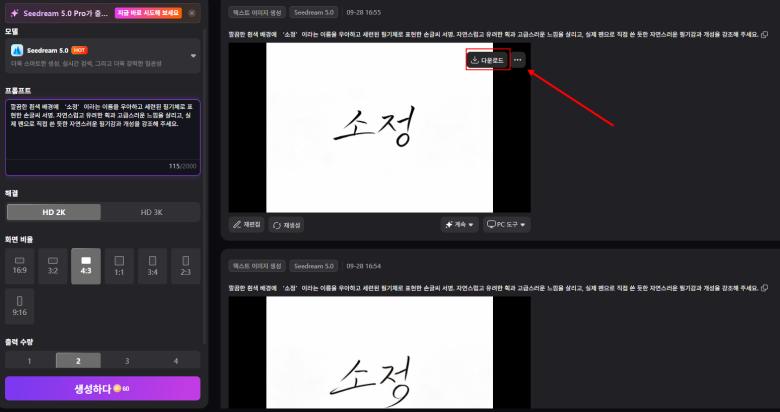This screenshot has height=412, width=780.
Task: Click 텍스트 이미지 생성 tag on 16:54 result
Action: 257,266
